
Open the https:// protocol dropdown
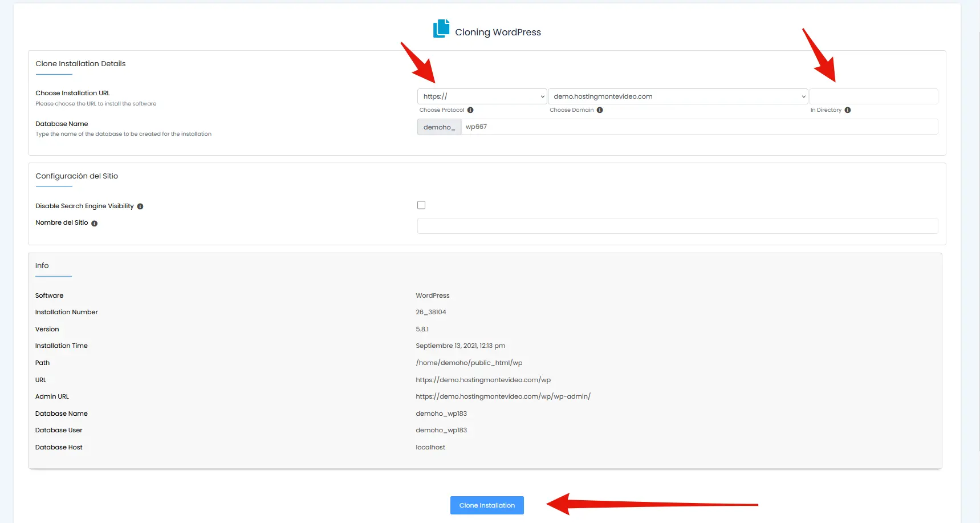[482, 96]
